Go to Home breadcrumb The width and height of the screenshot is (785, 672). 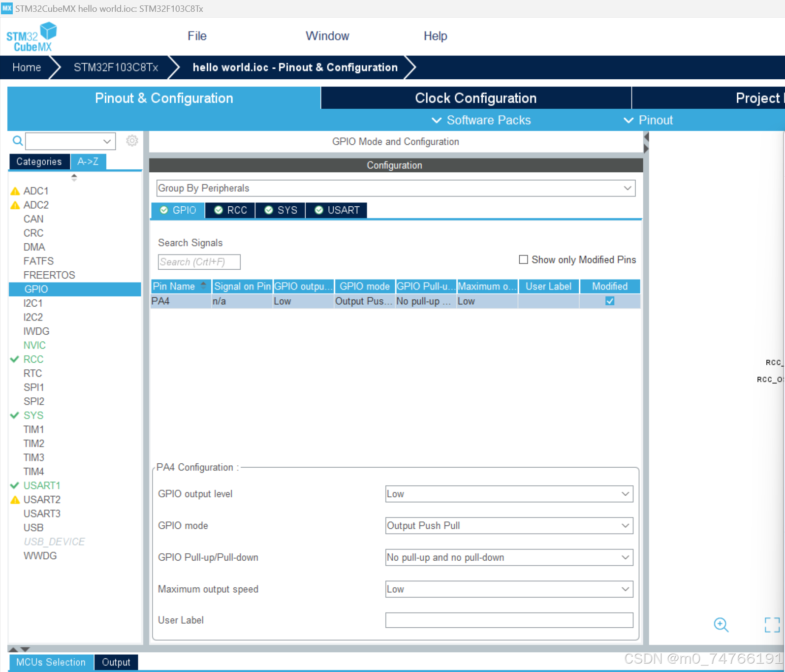pos(27,67)
